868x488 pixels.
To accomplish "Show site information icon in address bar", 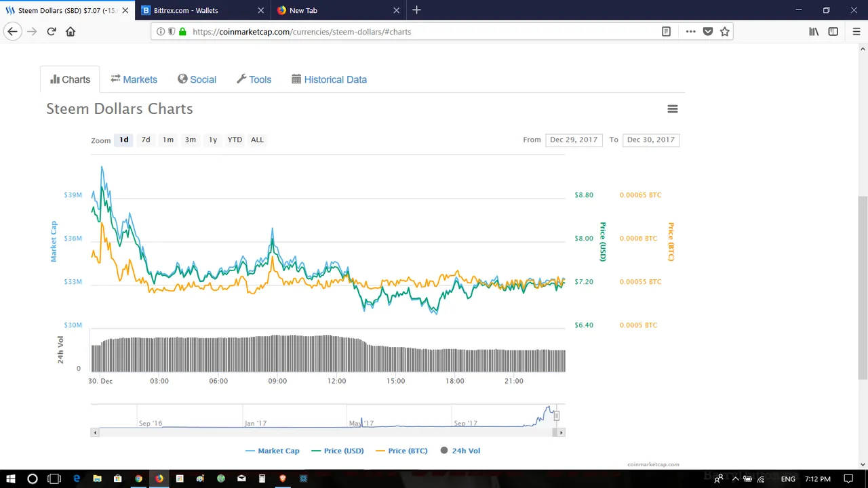I will 161,31.
